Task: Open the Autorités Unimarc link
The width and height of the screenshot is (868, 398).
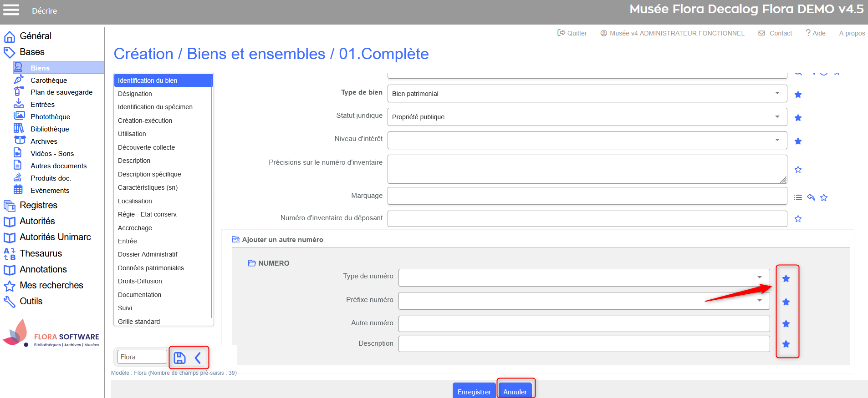Action: click(x=55, y=237)
